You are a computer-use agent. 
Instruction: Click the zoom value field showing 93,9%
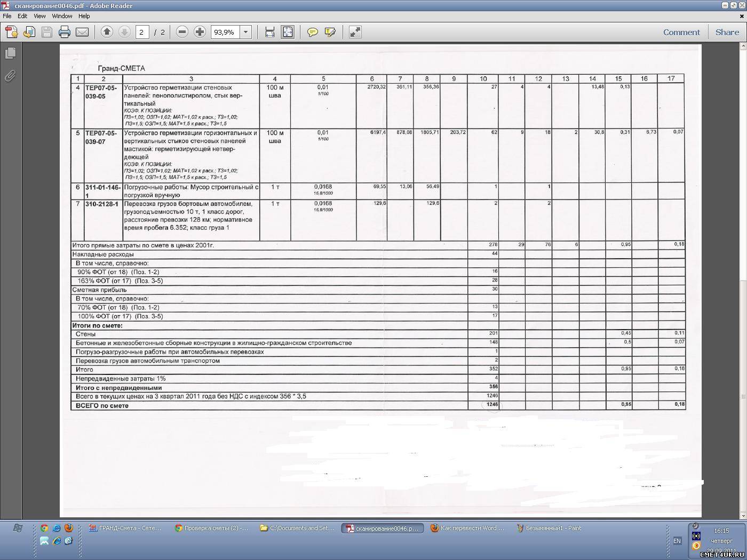pyautogui.click(x=225, y=32)
